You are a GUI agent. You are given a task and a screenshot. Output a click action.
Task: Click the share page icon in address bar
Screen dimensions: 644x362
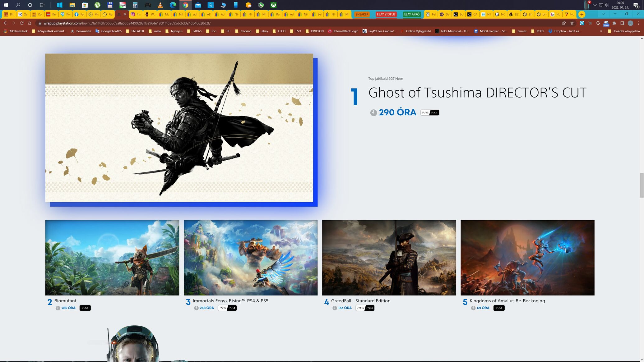point(564,23)
